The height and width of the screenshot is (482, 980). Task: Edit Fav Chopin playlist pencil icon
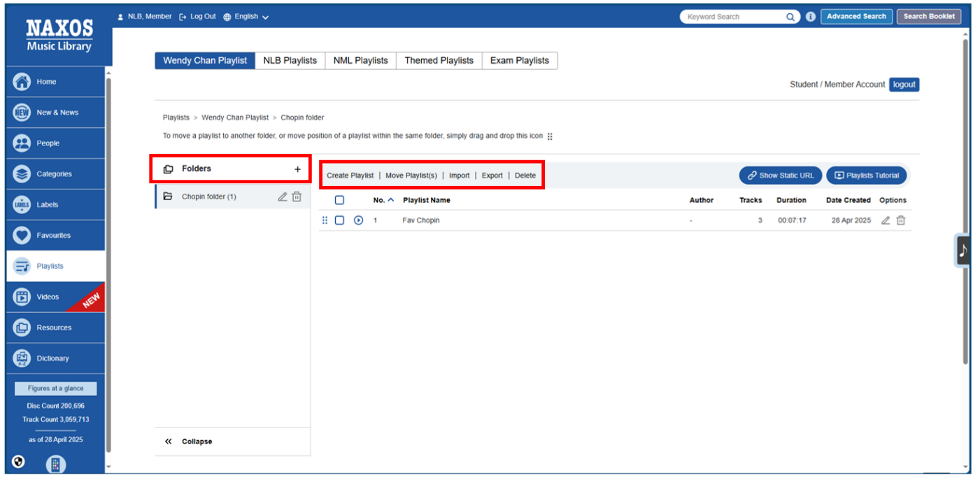coord(886,220)
